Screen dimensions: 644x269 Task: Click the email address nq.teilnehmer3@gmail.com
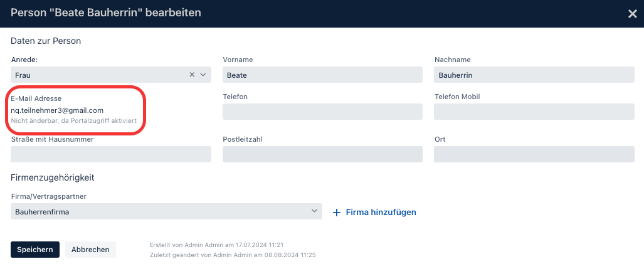tap(57, 110)
